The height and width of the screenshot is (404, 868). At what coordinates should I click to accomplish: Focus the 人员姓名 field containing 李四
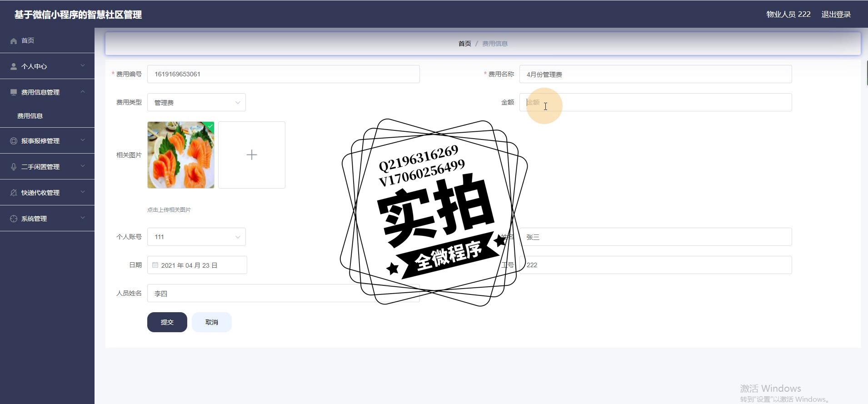pyautogui.click(x=284, y=293)
